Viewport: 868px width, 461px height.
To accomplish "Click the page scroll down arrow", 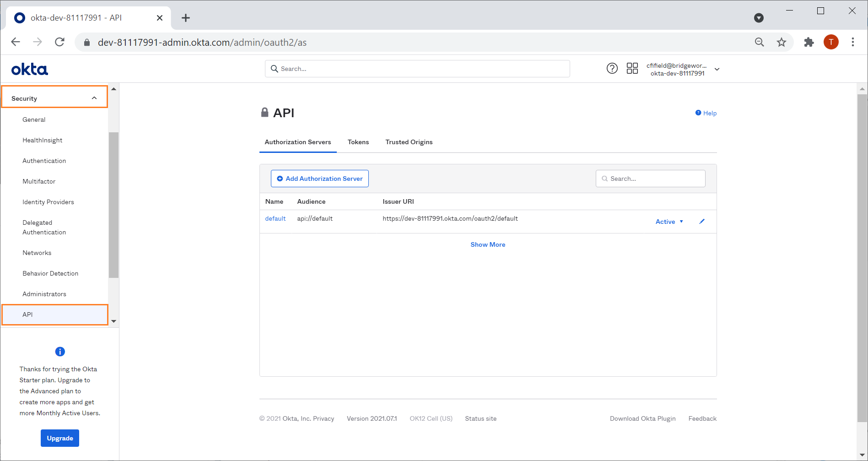I will tap(862, 455).
